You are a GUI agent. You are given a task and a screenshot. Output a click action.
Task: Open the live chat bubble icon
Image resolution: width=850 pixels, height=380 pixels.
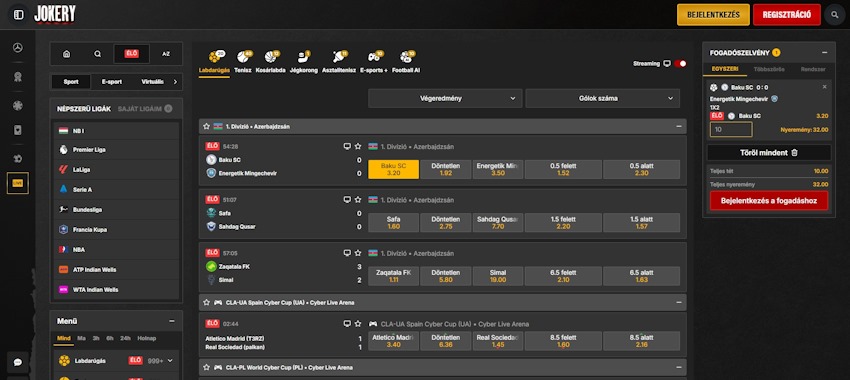coord(17,362)
